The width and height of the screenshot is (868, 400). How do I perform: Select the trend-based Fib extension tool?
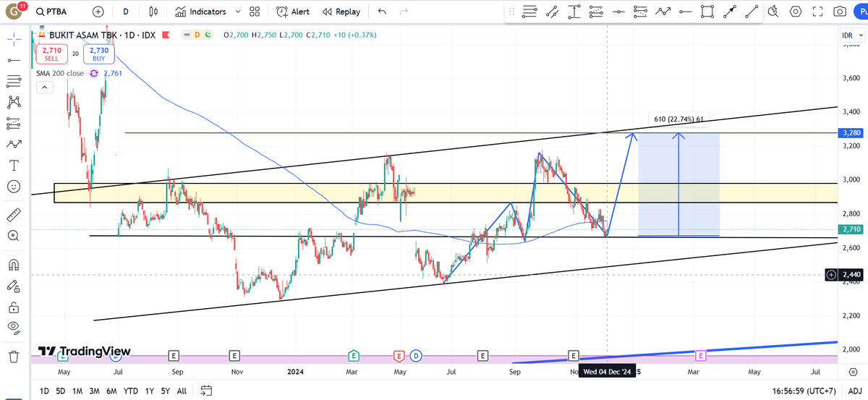click(x=596, y=12)
